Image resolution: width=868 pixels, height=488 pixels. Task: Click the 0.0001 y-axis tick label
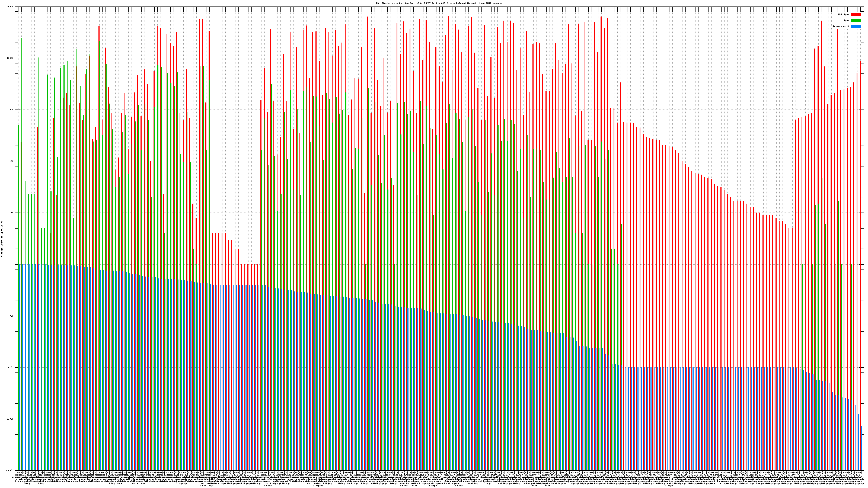[10, 470]
